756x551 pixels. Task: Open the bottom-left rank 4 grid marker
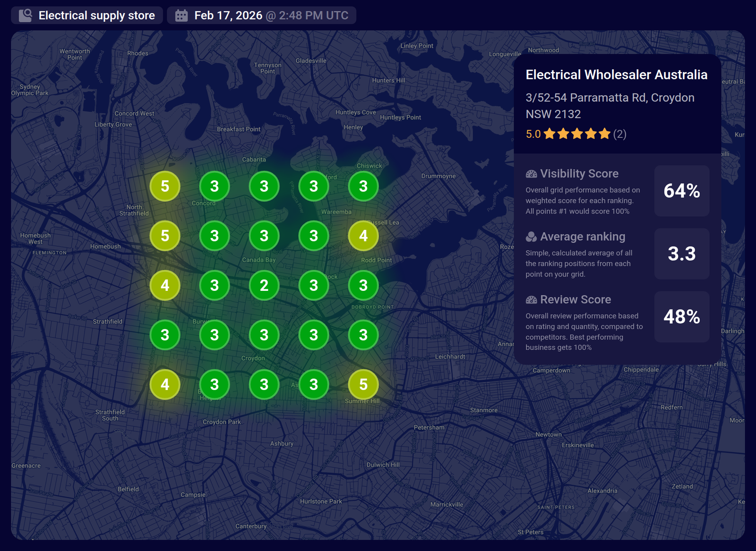pyautogui.click(x=165, y=384)
